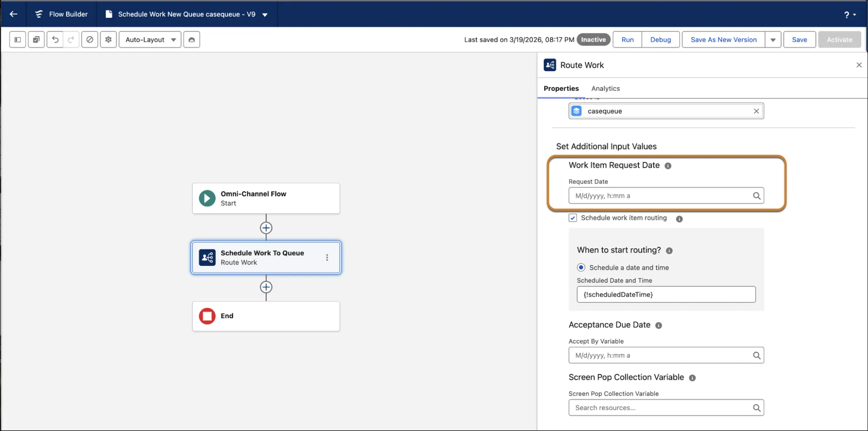This screenshot has width=868, height=431.
Task: Click add element plus above End node
Action: coord(266,287)
